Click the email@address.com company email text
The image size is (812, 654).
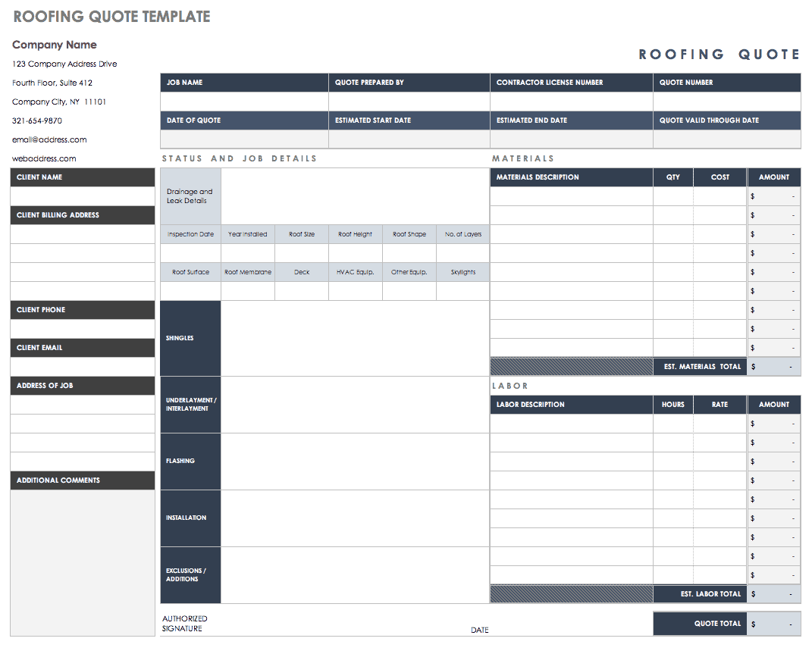tap(49, 139)
